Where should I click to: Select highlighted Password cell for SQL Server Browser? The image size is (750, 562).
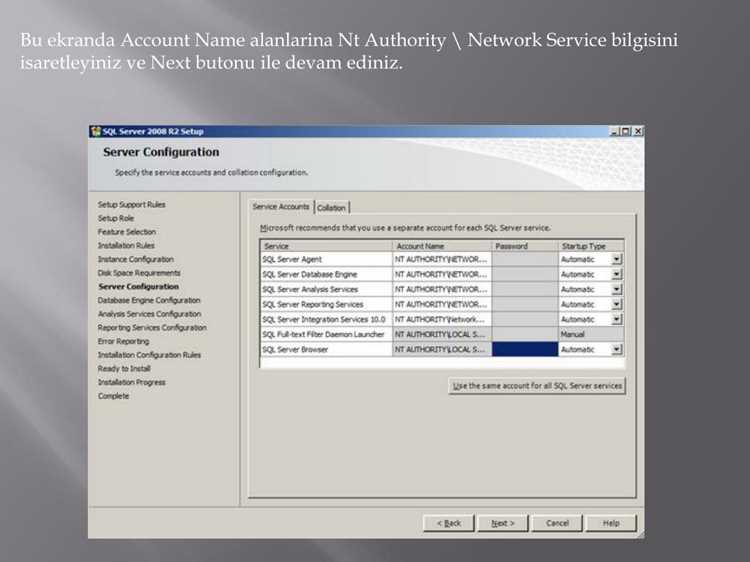(525, 349)
